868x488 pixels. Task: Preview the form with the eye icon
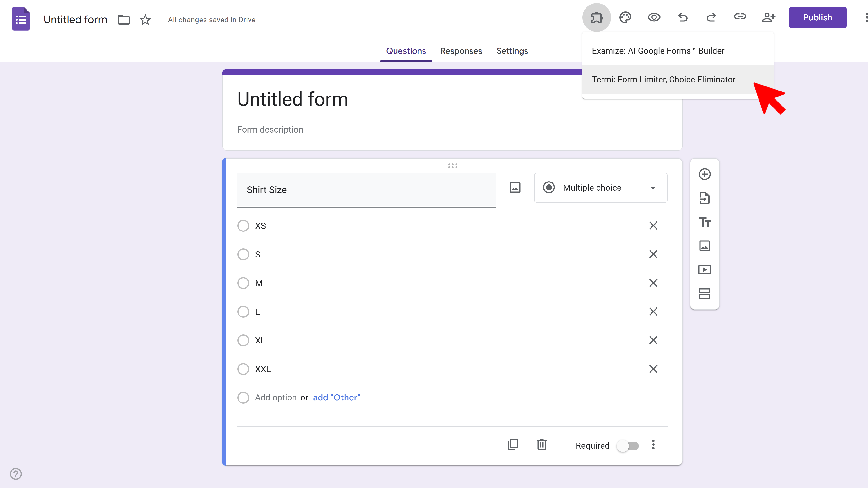pos(654,17)
